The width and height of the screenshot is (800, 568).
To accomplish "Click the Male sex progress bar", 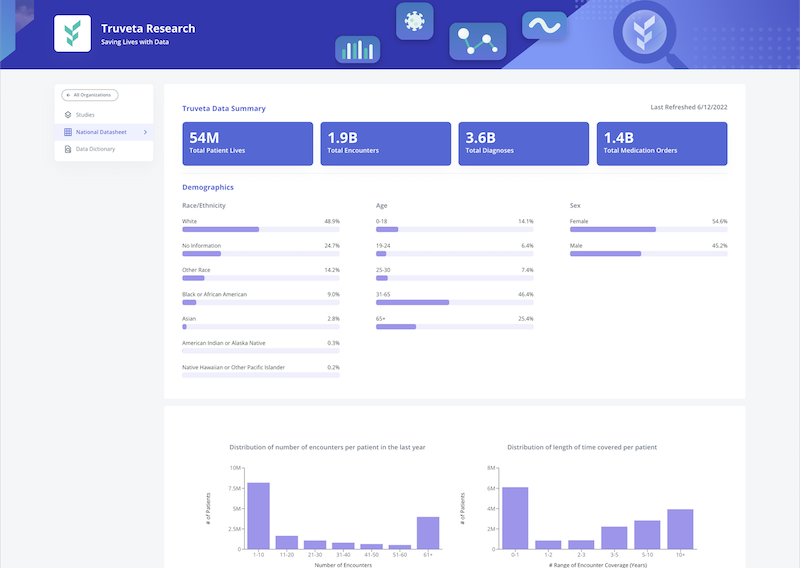I will [648, 254].
